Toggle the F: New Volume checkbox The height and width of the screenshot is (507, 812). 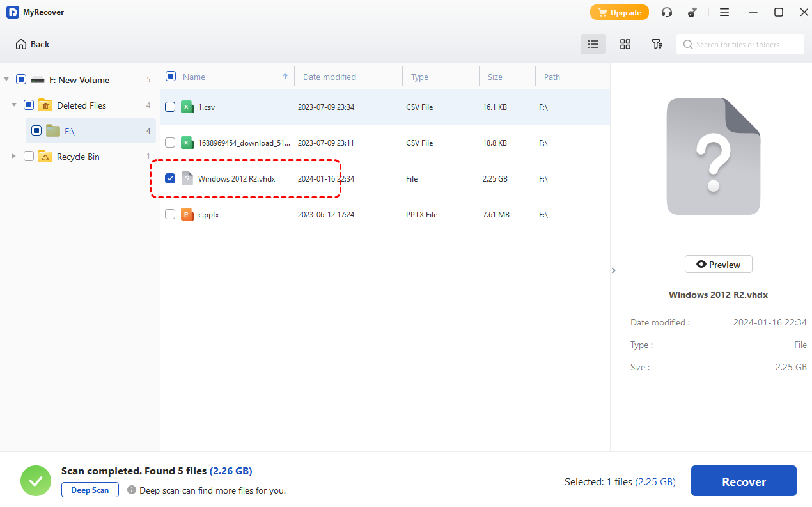(x=21, y=79)
